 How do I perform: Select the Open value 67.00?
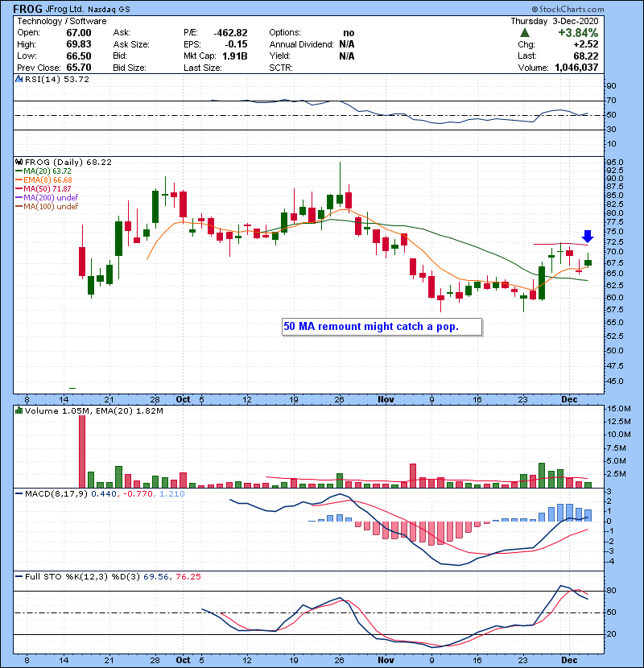(78, 33)
